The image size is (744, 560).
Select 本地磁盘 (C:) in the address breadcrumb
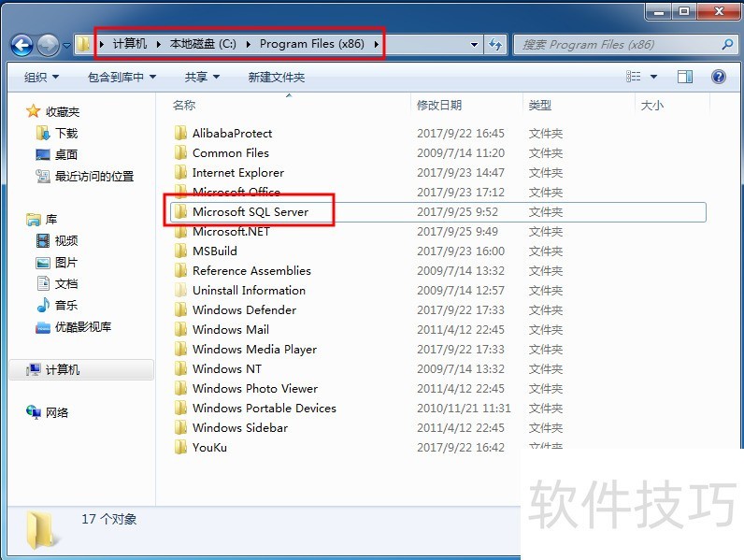click(x=203, y=44)
